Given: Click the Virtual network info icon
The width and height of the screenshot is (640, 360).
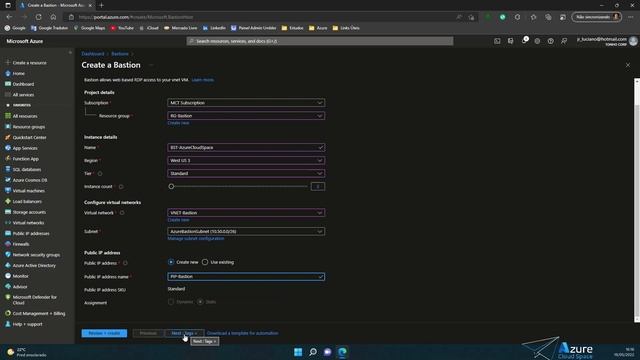Looking at the screenshot, I should [x=122, y=213].
